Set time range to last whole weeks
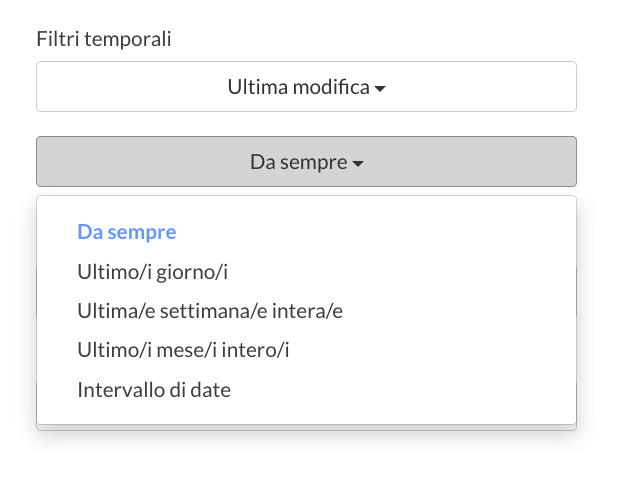 tap(210, 311)
